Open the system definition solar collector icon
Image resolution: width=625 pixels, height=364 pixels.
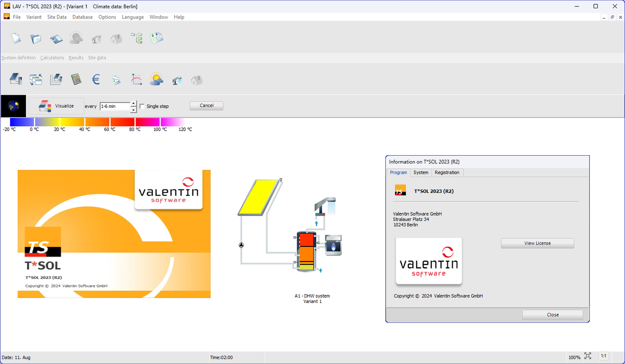16,79
